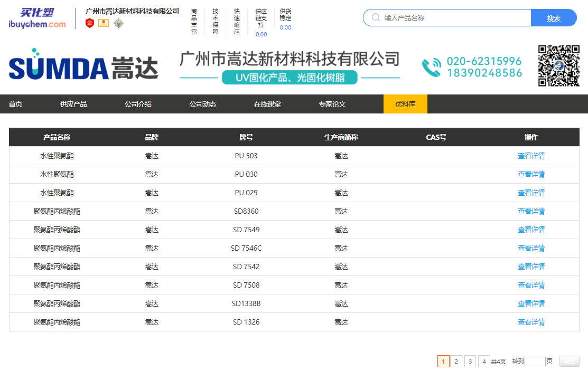Go to page 3 in pagination
Screen dimensions: 588x371
470,362
